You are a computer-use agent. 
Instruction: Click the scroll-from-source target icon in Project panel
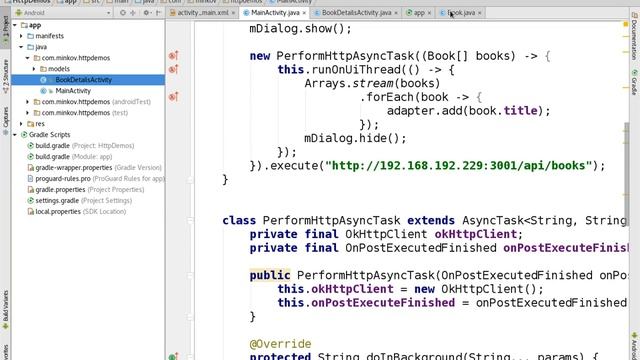coord(123,13)
